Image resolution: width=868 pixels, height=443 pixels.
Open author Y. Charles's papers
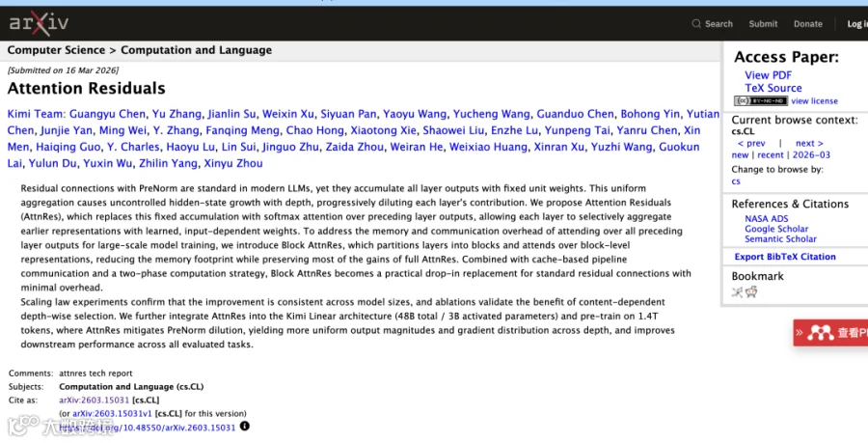[x=133, y=148]
